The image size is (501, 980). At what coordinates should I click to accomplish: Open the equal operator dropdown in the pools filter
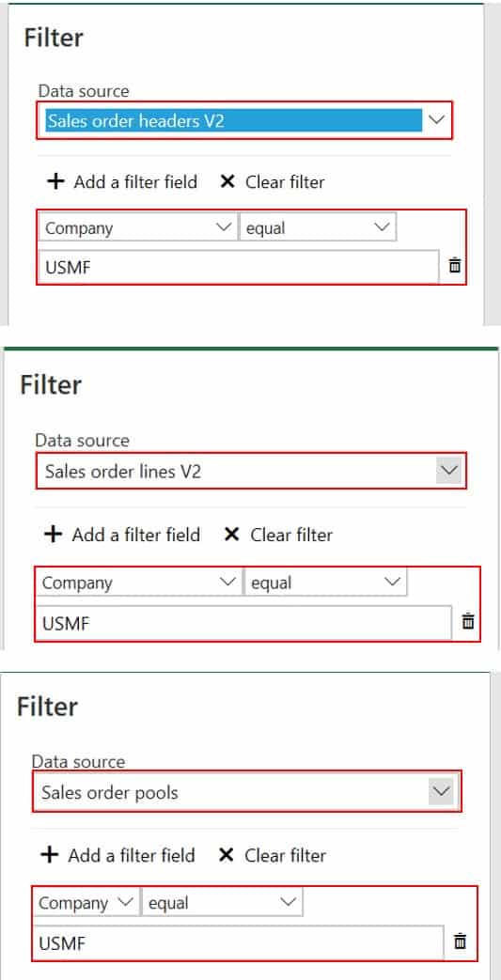coord(222,903)
